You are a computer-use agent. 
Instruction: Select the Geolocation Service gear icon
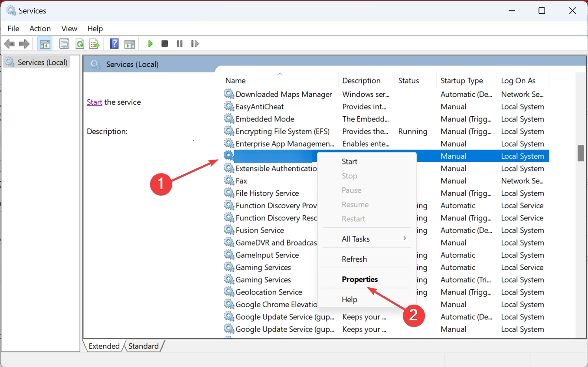229,292
